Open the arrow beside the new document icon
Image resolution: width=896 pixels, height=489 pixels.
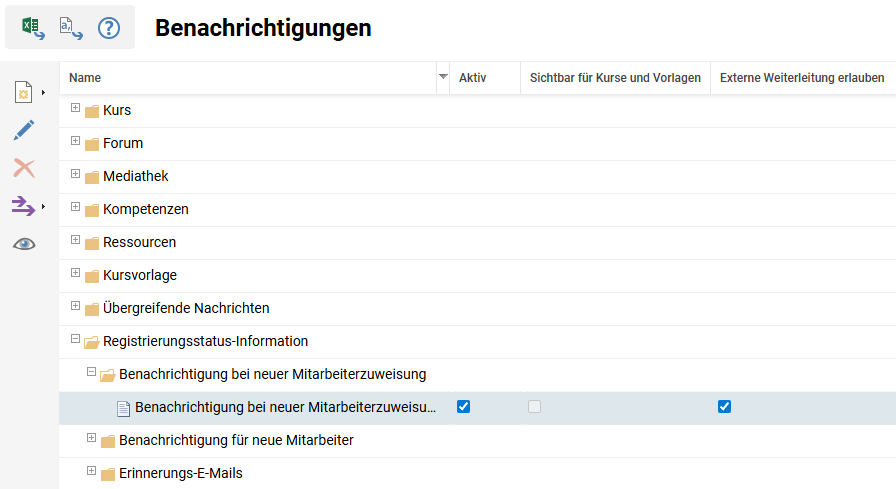click(43, 93)
